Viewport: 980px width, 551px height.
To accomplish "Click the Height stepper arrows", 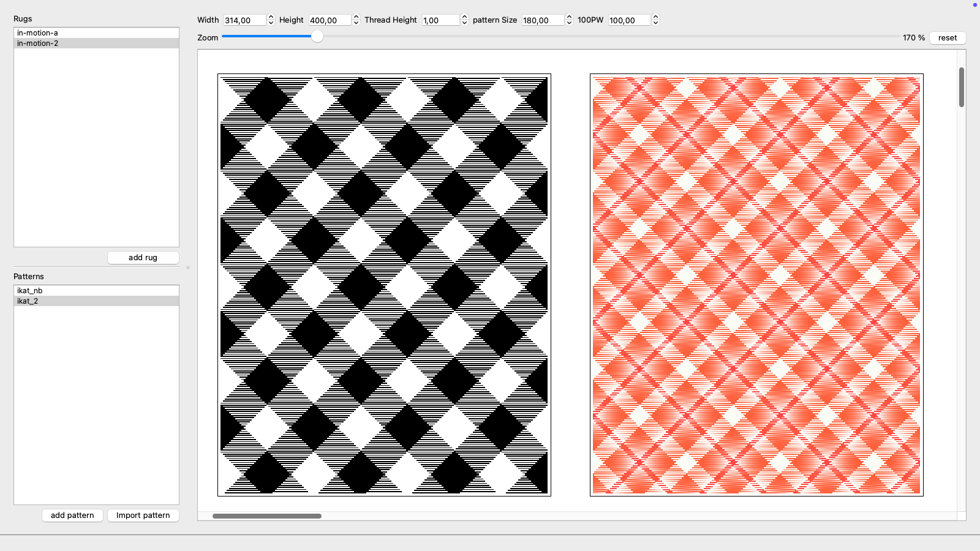I will click(356, 20).
